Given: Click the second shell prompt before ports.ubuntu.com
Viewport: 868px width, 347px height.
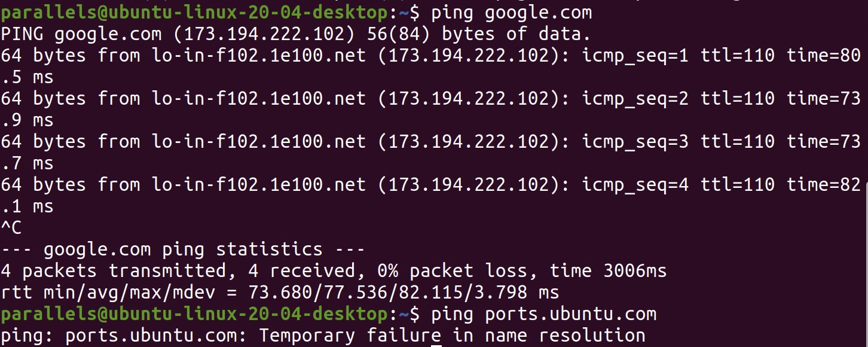Looking at the screenshot, I should click(194, 313).
